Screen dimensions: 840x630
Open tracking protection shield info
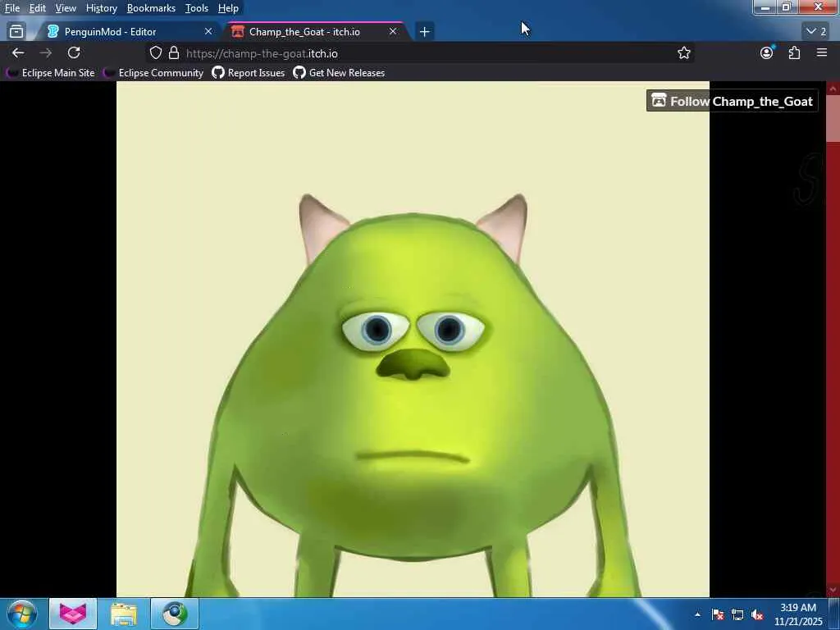pyautogui.click(x=155, y=53)
